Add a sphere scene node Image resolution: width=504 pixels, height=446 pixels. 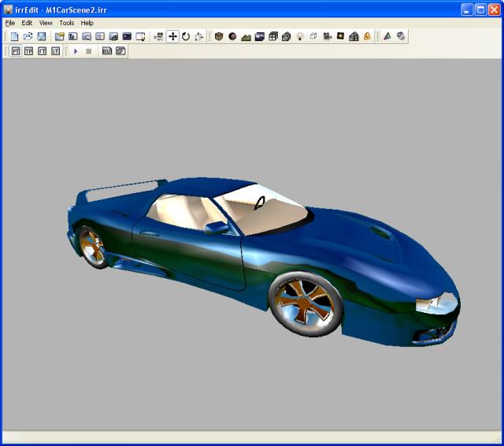tap(232, 37)
